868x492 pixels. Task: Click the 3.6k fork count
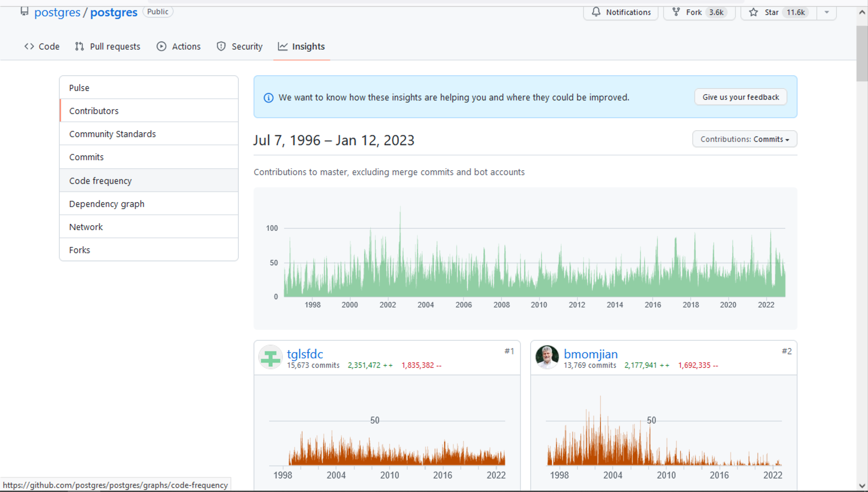point(716,12)
